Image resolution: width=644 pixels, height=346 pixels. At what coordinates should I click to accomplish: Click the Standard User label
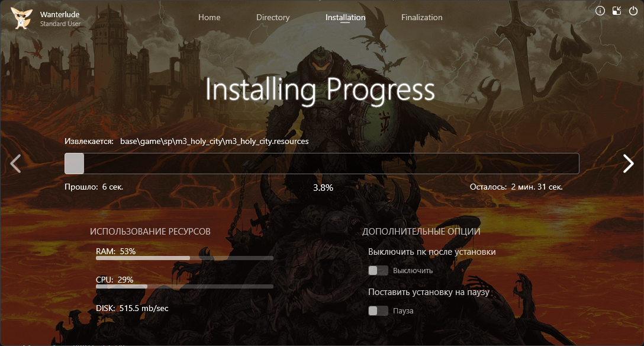[60, 24]
